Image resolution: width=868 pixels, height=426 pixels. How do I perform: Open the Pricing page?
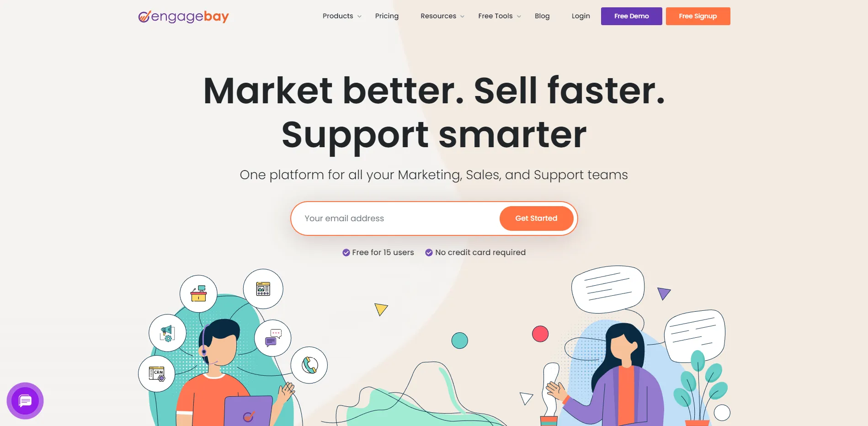[x=387, y=16]
